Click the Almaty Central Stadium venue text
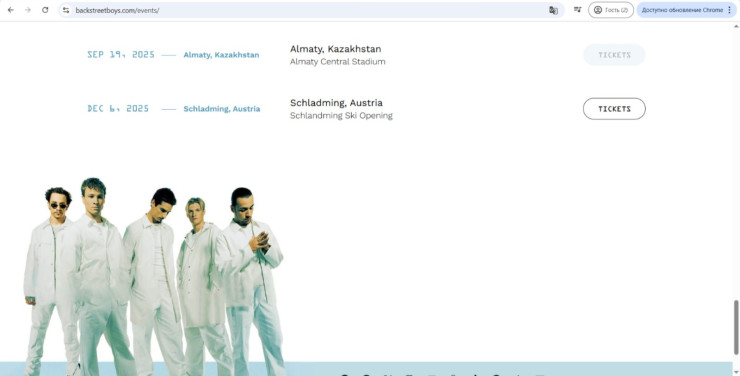Screen dimensions: 740x376 (337, 61)
